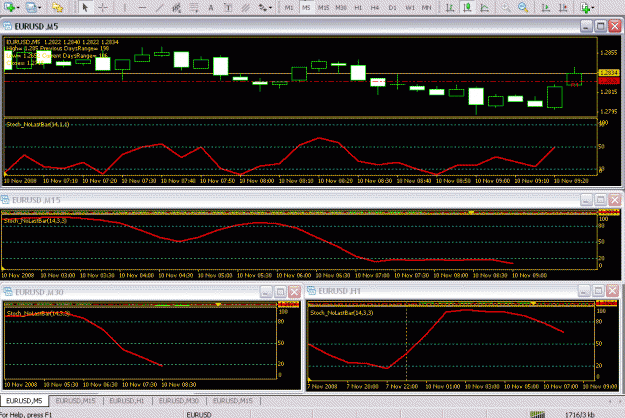This screenshot has width=625, height=418.
Task: Click the yellow stars favorites toolbar icon
Action: pyautogui.click(x=57, y=7)
